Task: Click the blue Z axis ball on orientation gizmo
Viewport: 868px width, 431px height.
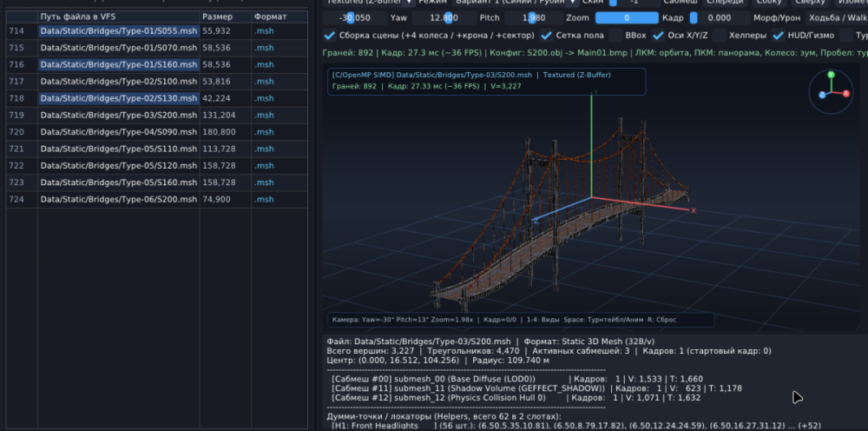Action: (x=822, y=96)
